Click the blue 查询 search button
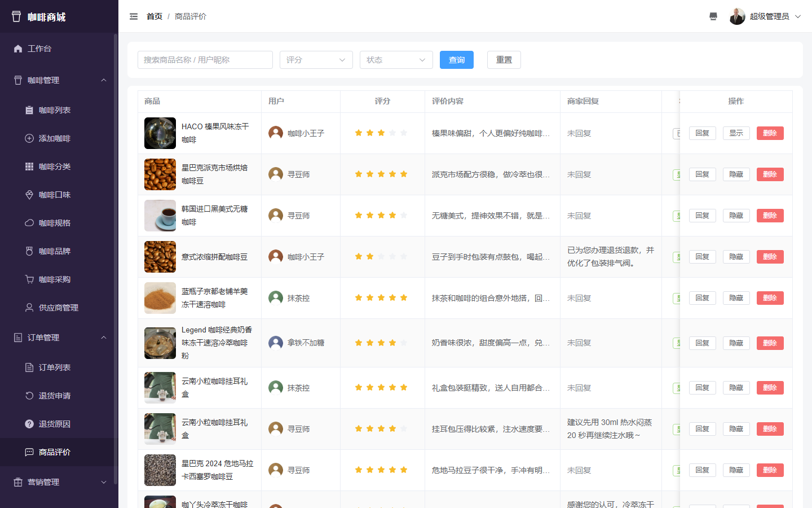Image resolution: width=812 pixels, height=508 pixels. [457, 60]
